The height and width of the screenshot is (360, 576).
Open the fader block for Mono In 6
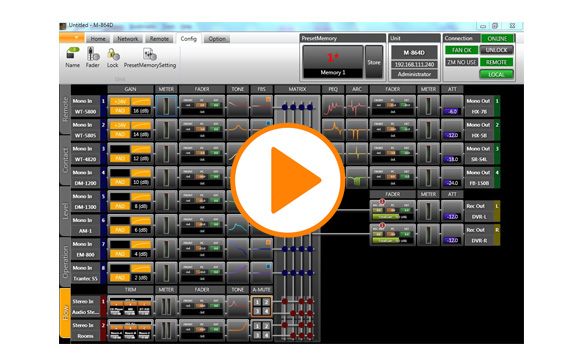202,225
